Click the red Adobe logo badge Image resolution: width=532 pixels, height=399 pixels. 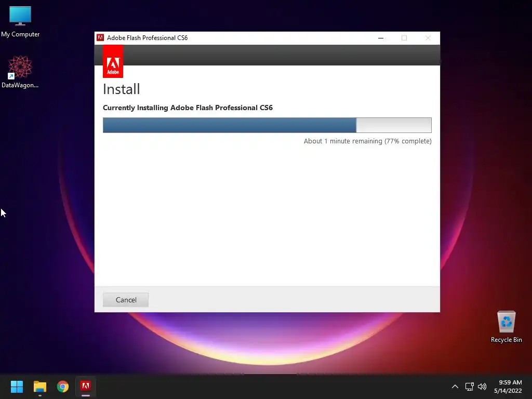[113, 62]
